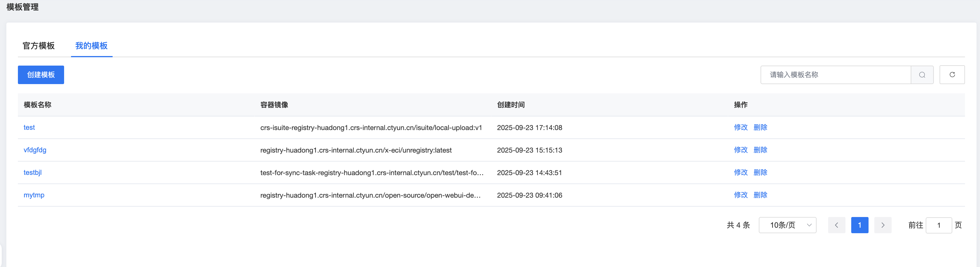The height and width of the screenshot is (267, 980).
Task: Click 删除 for the test template
Action: coord(760,128)
